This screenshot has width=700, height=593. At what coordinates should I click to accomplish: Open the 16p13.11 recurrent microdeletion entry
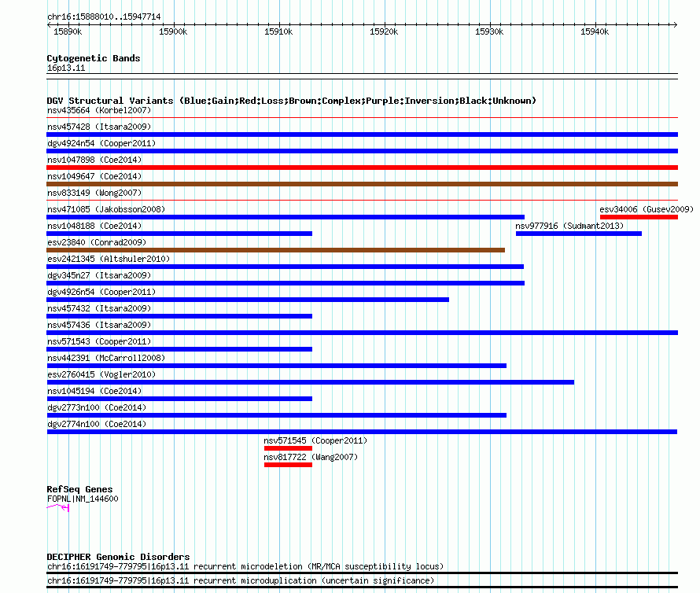(245, 566)
